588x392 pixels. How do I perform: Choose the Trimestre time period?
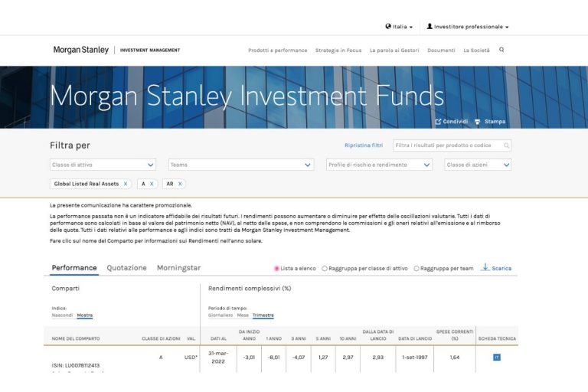(x=263, y=315)
